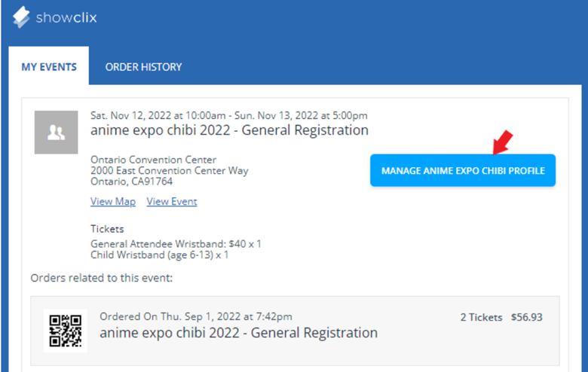Select address line 2000 East Convention Center Way
588x372 pixels.
tap(169, 170)
